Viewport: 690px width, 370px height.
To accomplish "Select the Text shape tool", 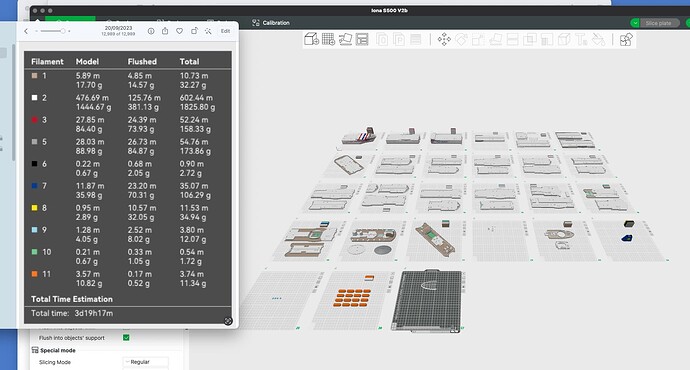I will (581, 40).
